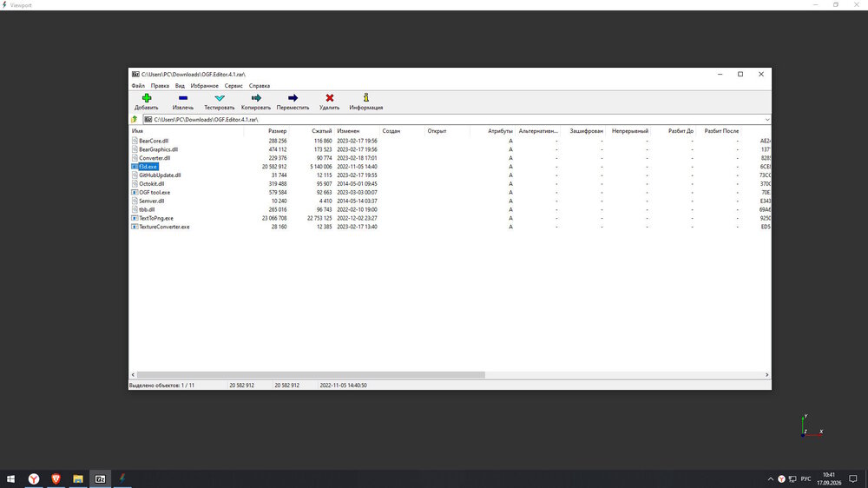Sort by the Изменен column header
This screenshot has height=488, width=868.
coord(357,131)
